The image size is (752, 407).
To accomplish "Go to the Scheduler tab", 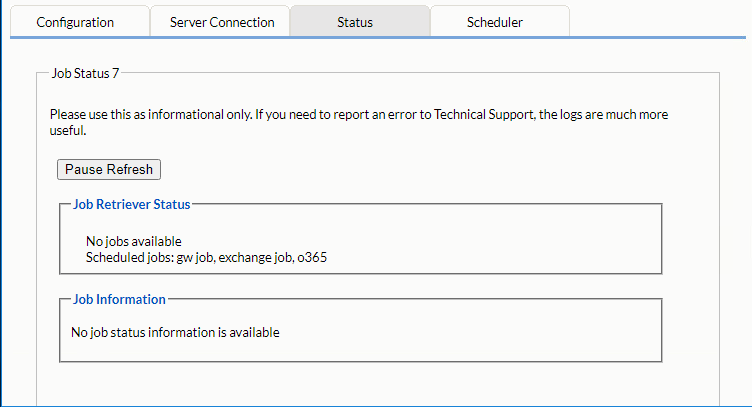I will pos(494,22).
